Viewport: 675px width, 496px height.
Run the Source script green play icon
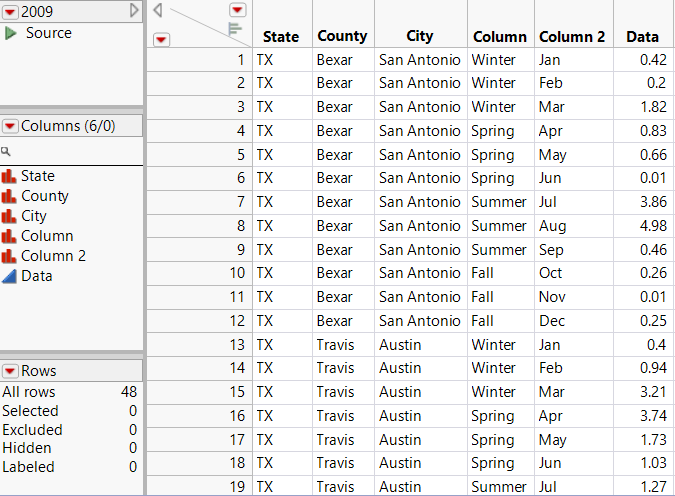(x=11, y=33)
